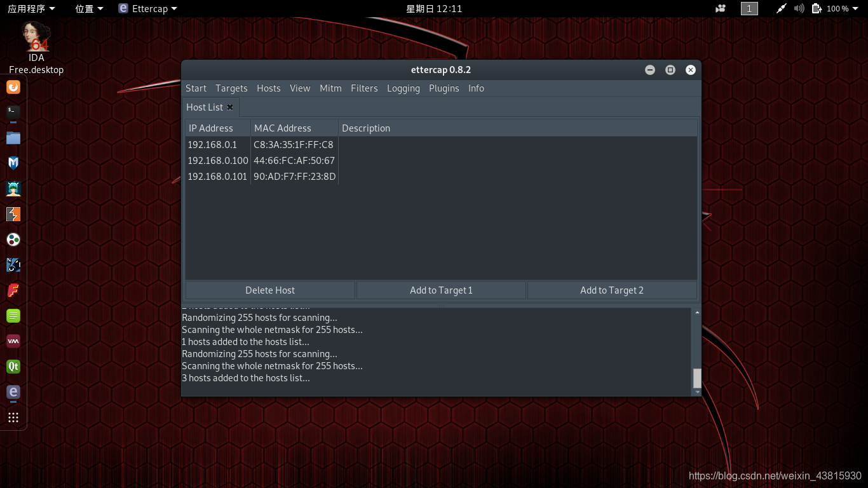Launch Maltego three-colored circle dock icon
The image size is (868, 488).
coord(13,240)
